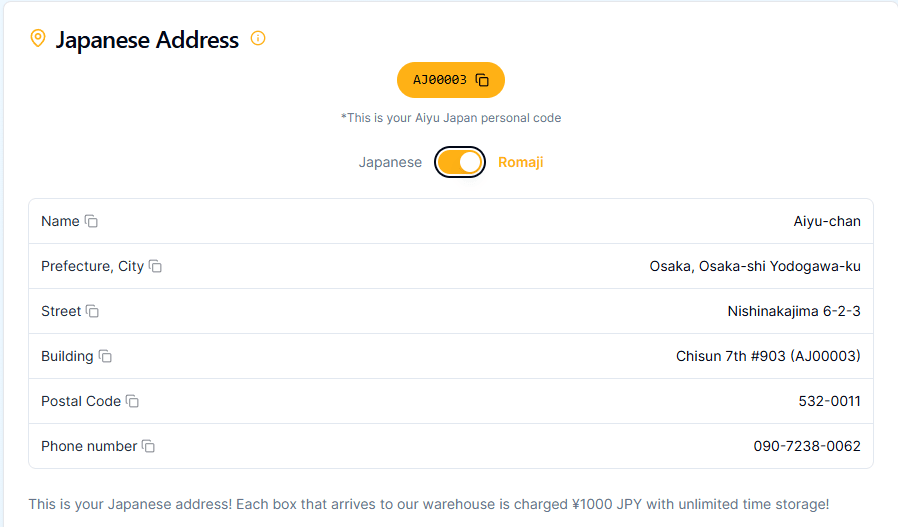The height and width of the screenshot is (527, 898).
Task: Copy the Prefecture, City value
Action: coord(155,266)
